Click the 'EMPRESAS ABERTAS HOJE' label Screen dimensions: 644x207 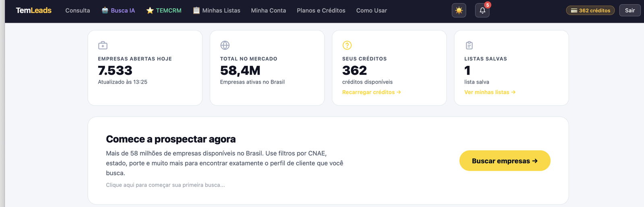135,59
